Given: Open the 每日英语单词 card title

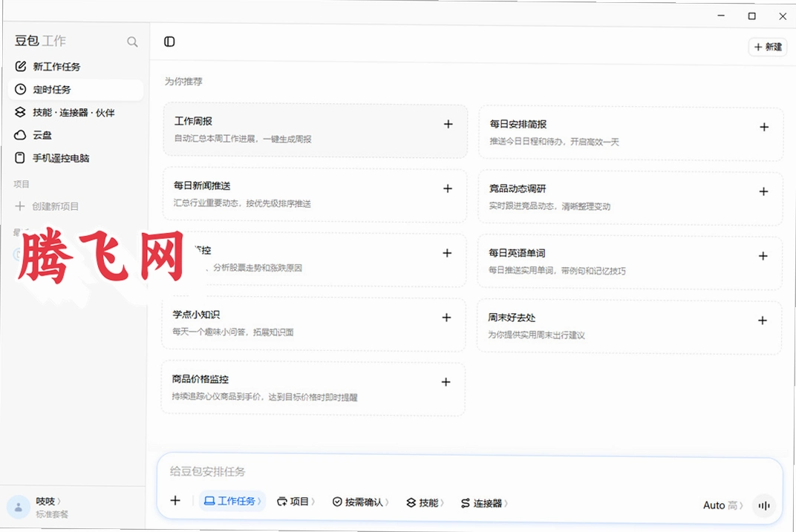Looking at the screenshot, I should pyautogui.click(x=518, y=253).
